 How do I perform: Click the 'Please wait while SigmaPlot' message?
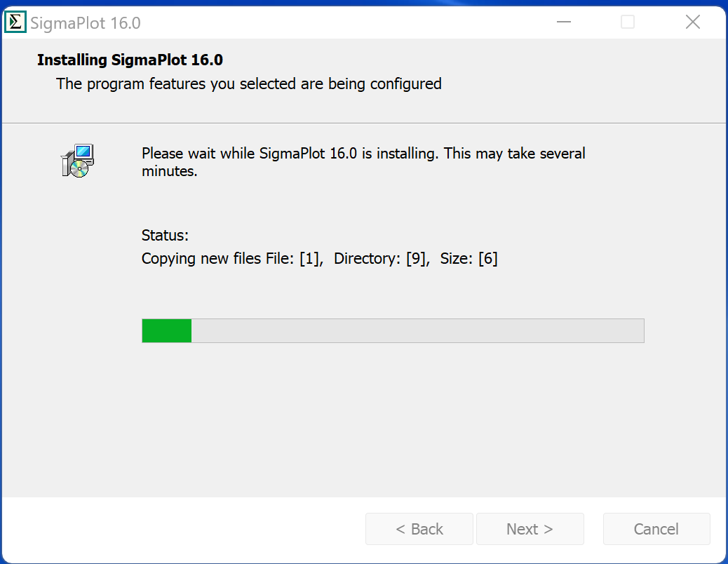pyautogui.click(x=363, y=162)
